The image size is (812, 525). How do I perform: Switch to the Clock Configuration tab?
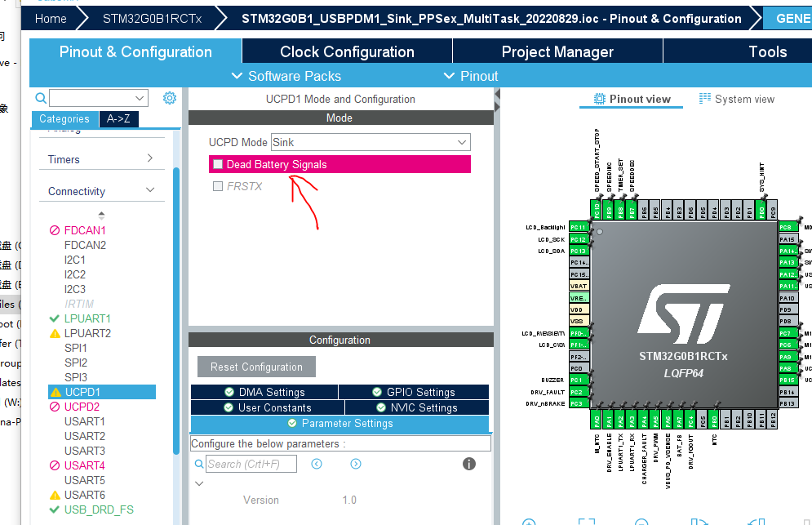click(347, 51)
